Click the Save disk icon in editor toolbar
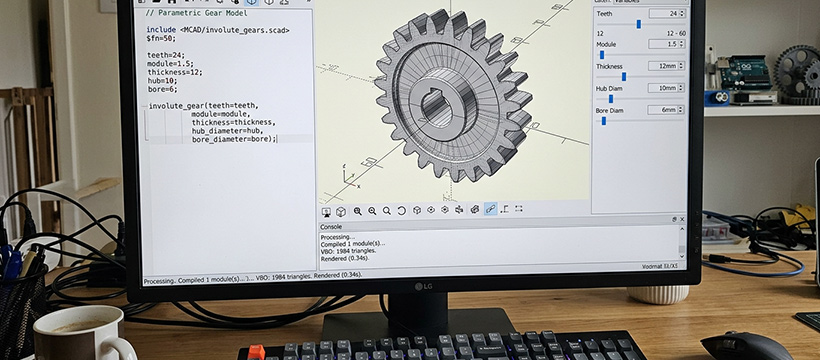This screenshot has width=820, height=360. tap(171, 2)
